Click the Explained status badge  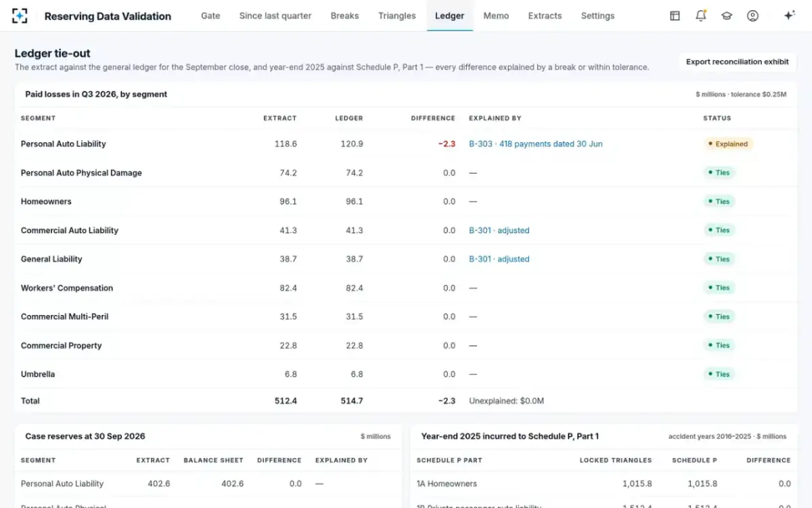pos(728,144)
